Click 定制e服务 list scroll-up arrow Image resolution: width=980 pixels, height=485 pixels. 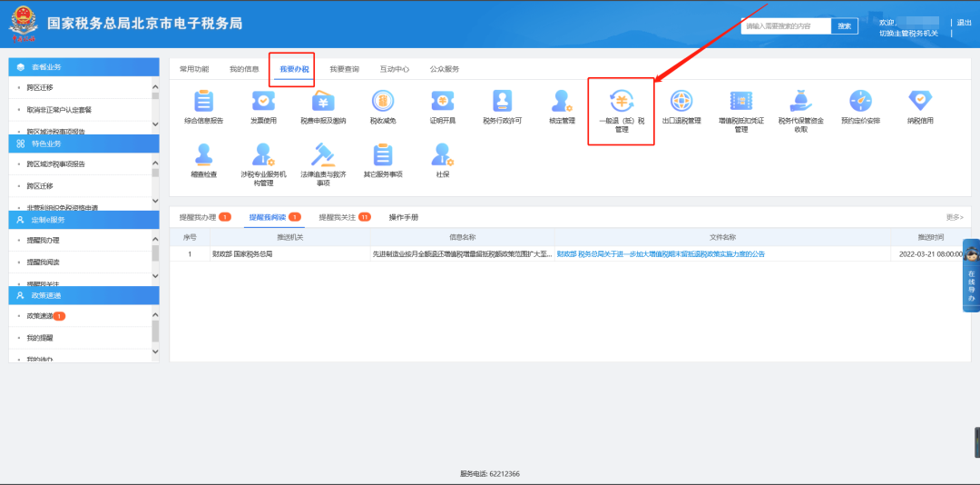point(155,241)
